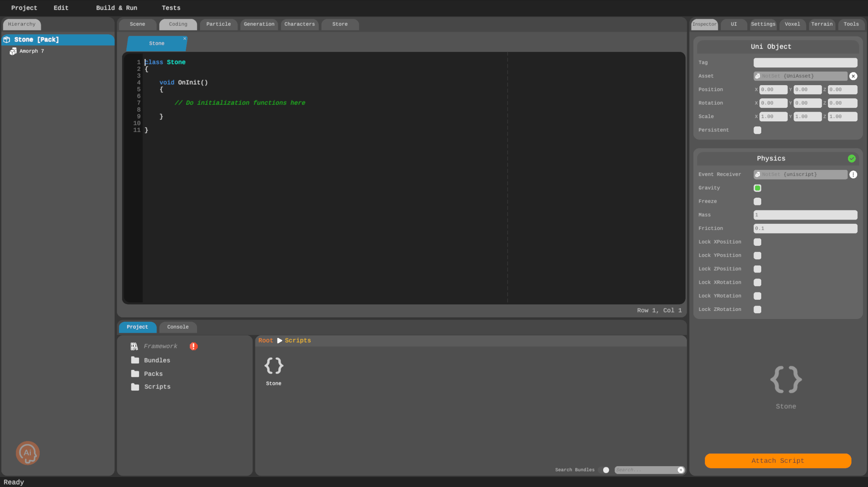Screen dimensions: 868x487
Task: Navigate to Root via the breadcrumb
Action: [265, 340]
